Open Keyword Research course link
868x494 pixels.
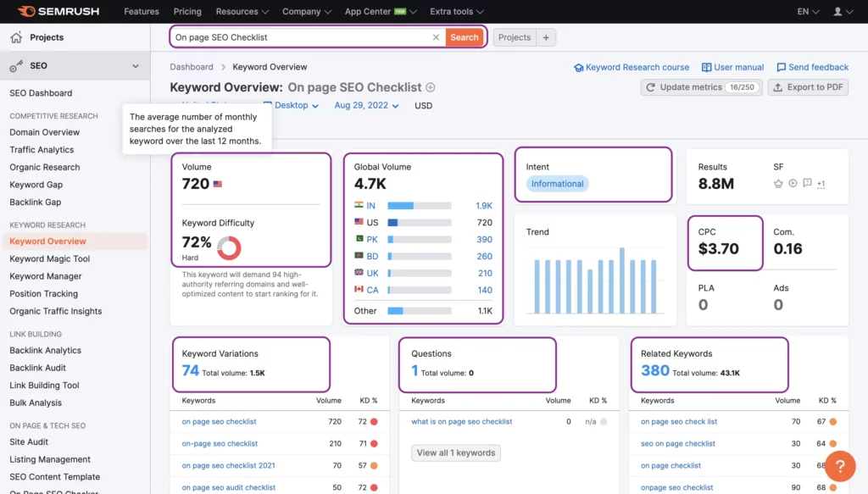pos(632,67)
